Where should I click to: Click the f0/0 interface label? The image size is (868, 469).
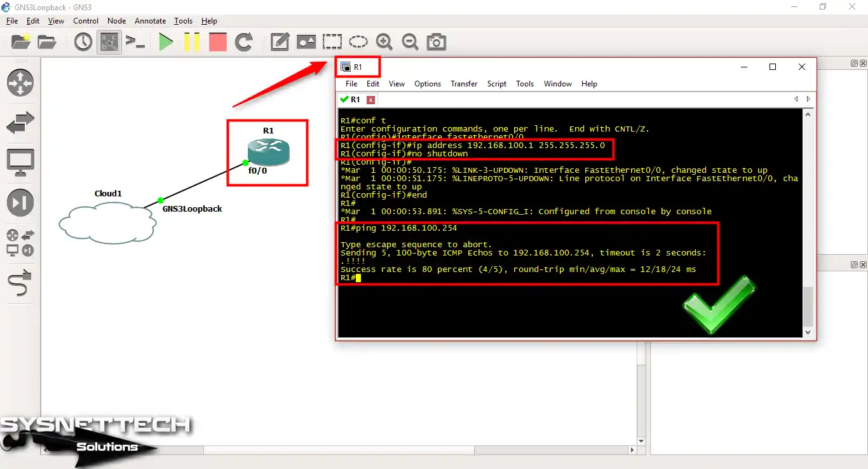(257, 170)
